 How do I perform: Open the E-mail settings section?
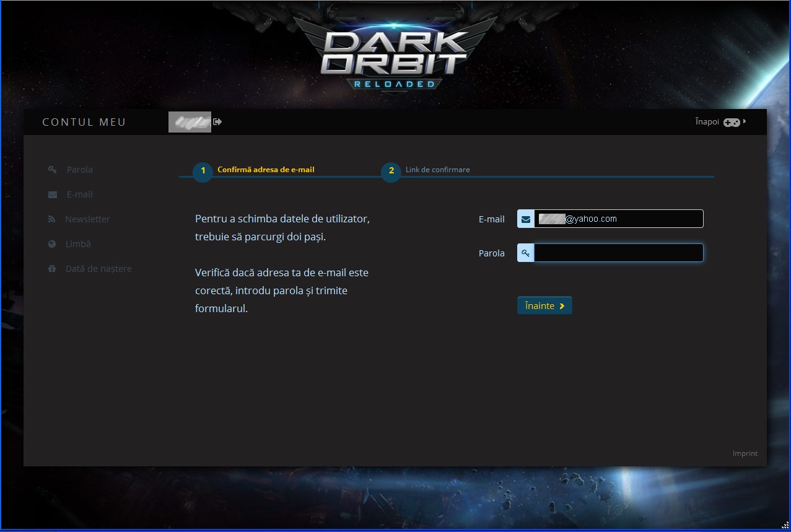(80, 194)
